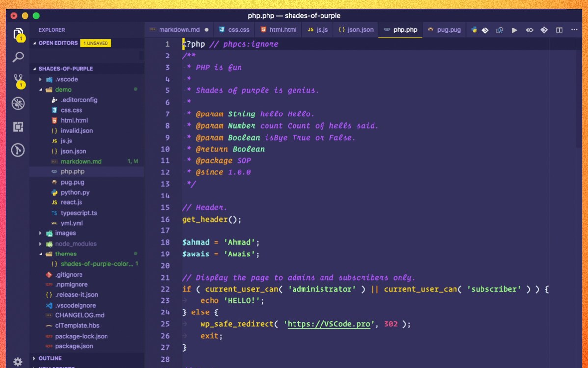588x368 pixels.
Task: Collapse the demo folder
Action: 41,90
